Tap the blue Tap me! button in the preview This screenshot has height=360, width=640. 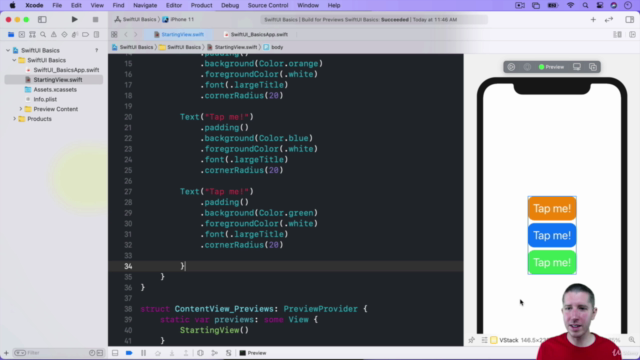(x=552, y=236)
